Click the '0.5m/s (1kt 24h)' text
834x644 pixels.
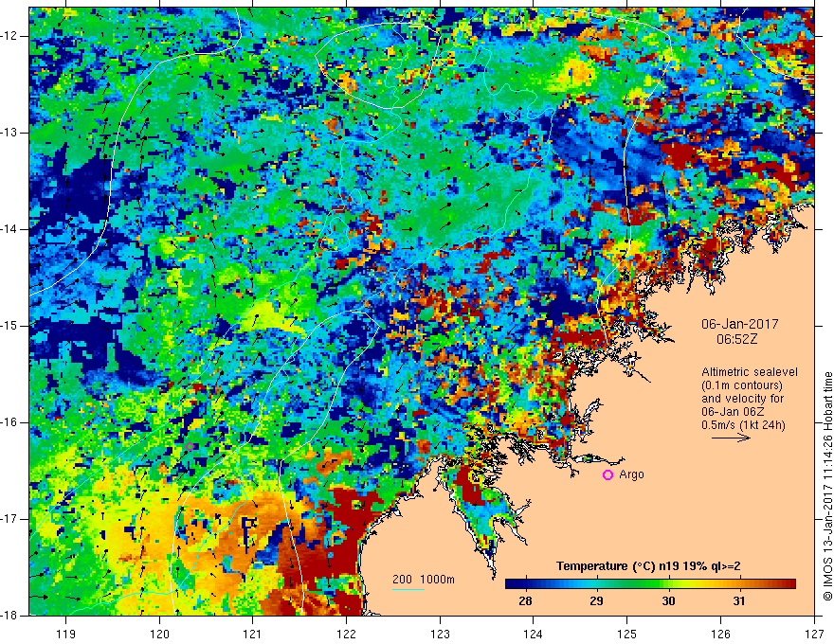[x=744, y=425]
